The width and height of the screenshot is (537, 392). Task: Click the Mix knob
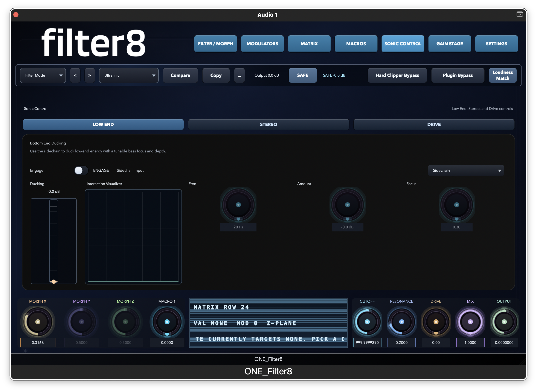[470, 322]
